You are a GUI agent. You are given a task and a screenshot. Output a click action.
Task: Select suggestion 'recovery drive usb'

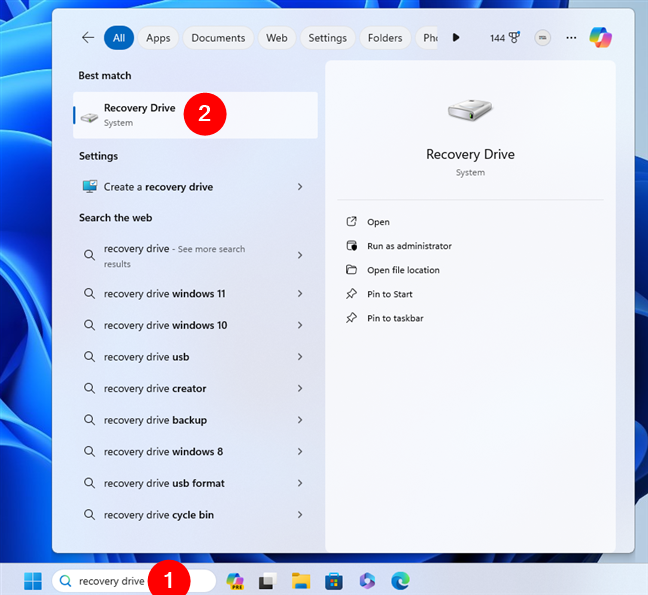[193, 357]
